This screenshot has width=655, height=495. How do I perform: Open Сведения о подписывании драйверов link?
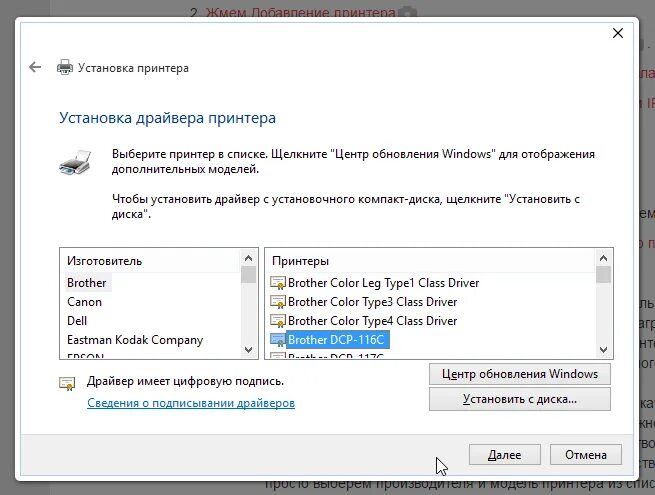191,403
